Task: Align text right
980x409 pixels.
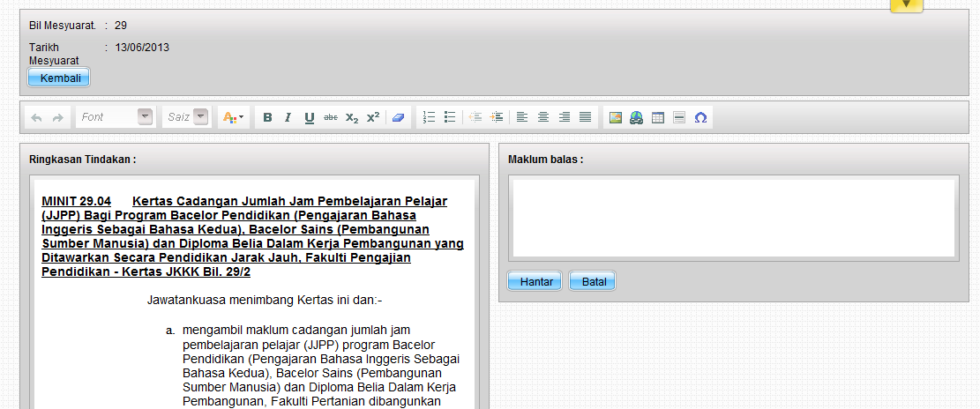Action: tap(565, 116)
